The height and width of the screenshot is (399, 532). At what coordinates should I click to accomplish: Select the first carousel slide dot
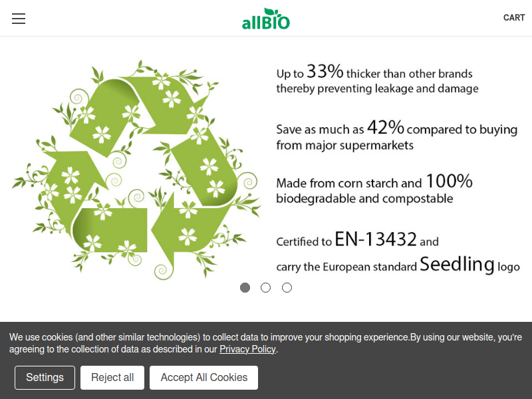[245, 288]
